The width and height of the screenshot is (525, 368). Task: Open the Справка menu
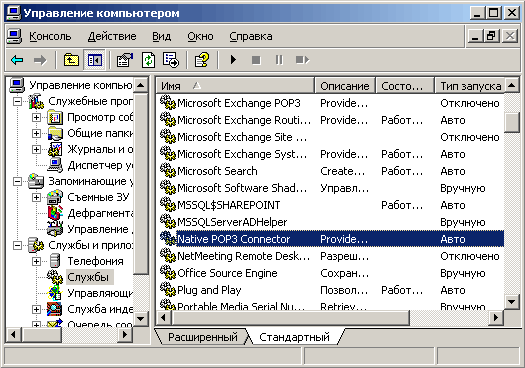pyautogui.click(x=251, y=36)
